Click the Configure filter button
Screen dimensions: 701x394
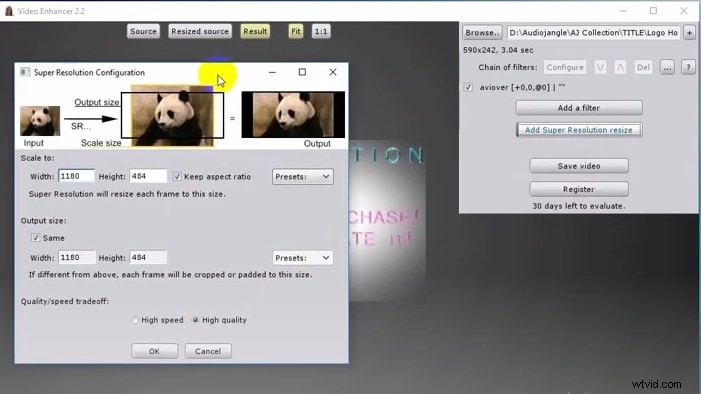click(x=565, y=68)
